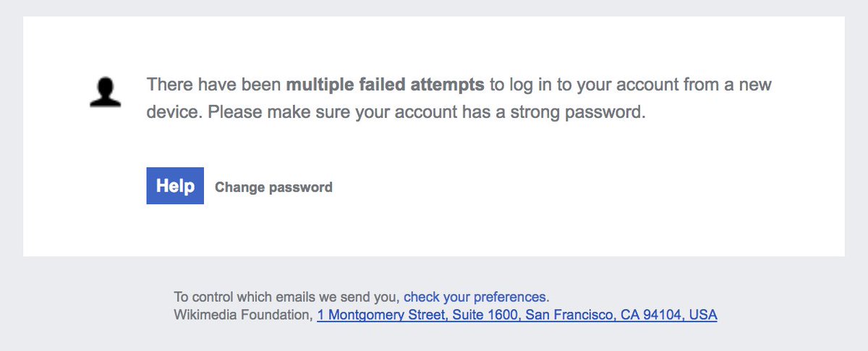Open the 1 Montgomery Street address link
This screenshot has height=351, width=868.
pyautogui.click(x=517, y=316)
